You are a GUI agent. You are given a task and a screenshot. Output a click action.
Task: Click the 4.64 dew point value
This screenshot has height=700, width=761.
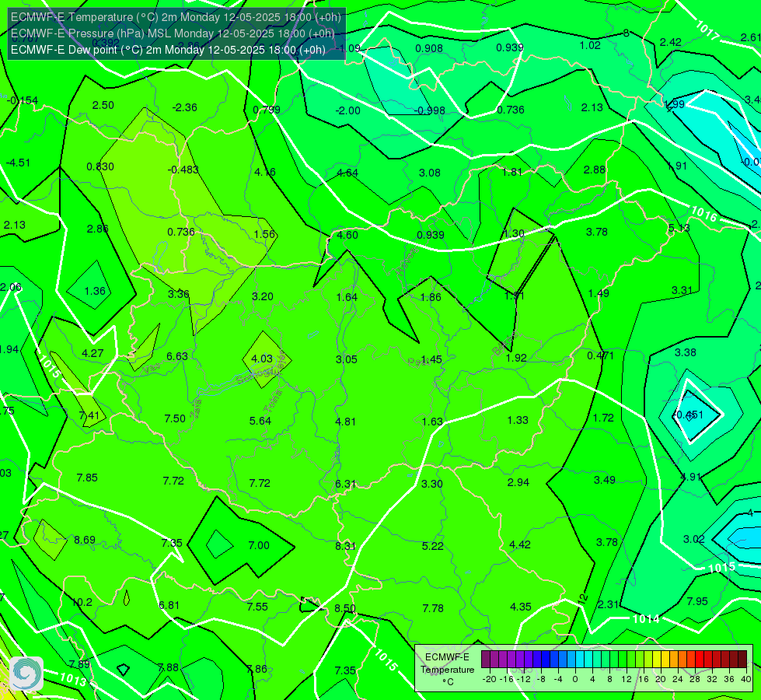point(347,173)
